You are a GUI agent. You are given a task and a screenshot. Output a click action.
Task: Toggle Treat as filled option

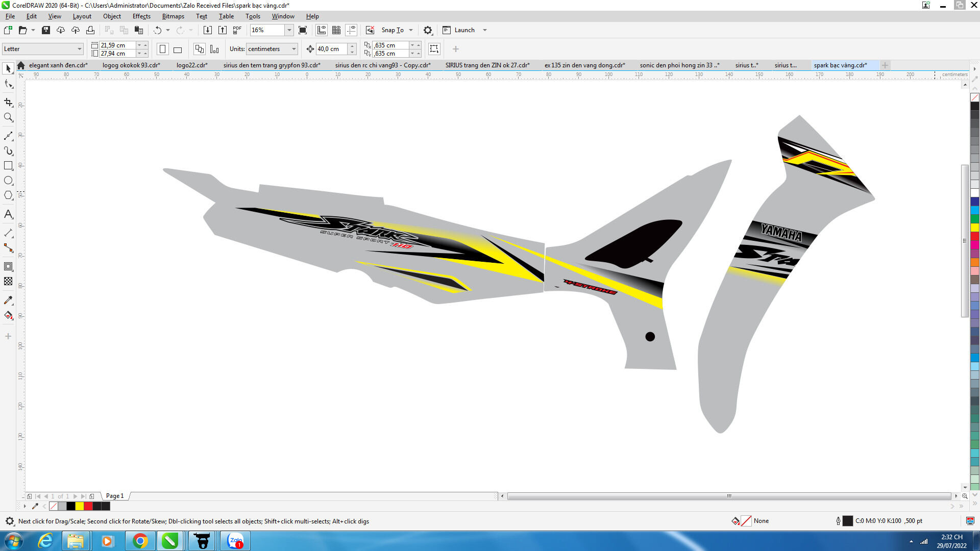434,49
